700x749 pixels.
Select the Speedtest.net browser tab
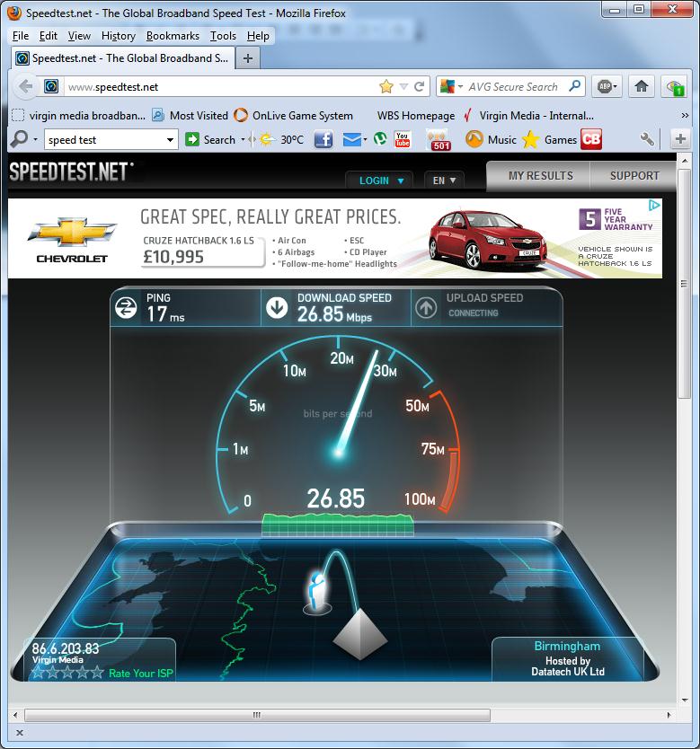tap(123, 58)
